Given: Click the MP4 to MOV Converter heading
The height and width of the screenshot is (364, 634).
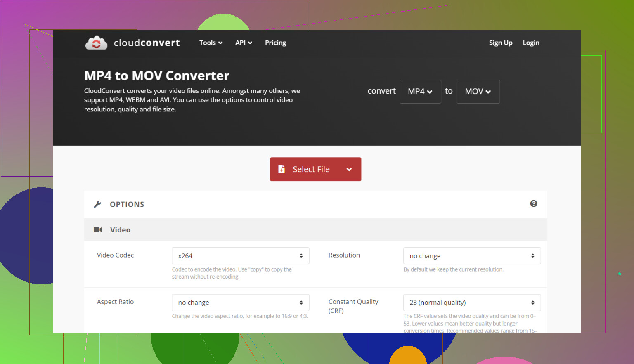Looking at the screenshot, I should (157, 76).
